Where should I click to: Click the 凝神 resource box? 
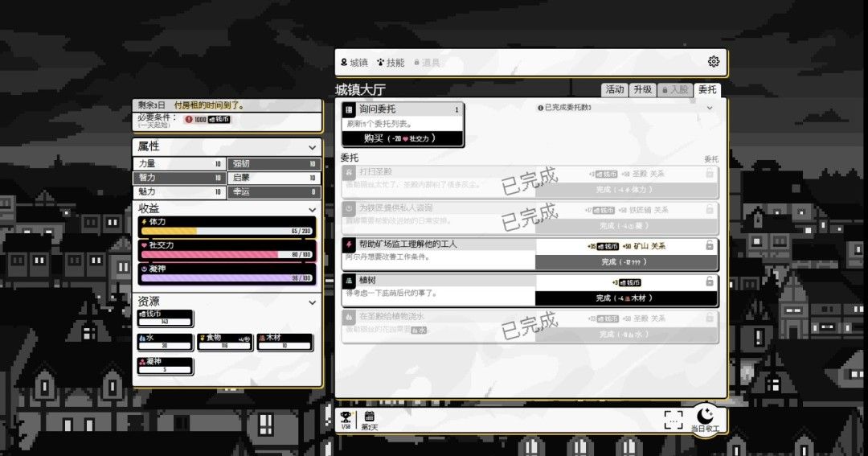[x=165, y=366]
